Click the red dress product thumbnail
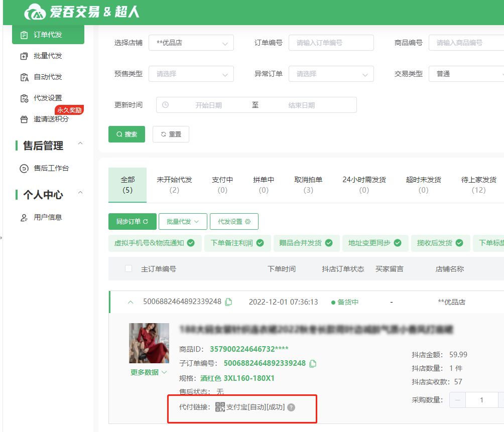Viewport: 504px width, 432px height. click(149, 343)
